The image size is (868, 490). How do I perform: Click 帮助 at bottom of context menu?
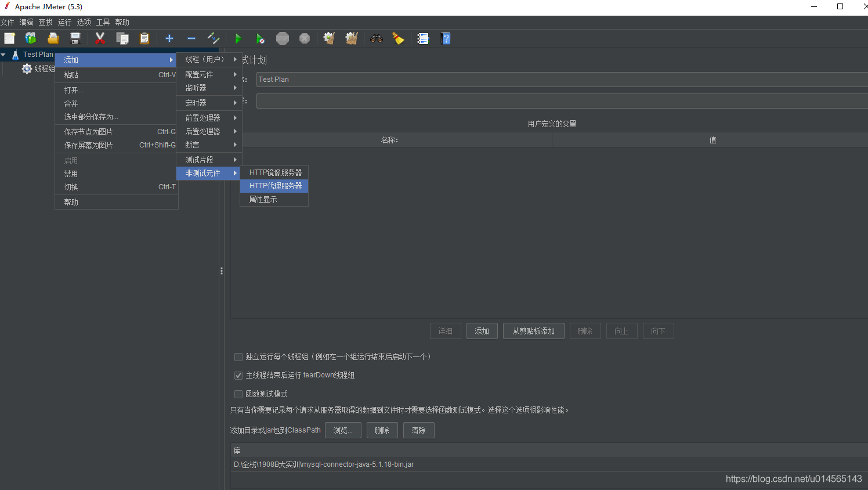click(x=116, y=202)
